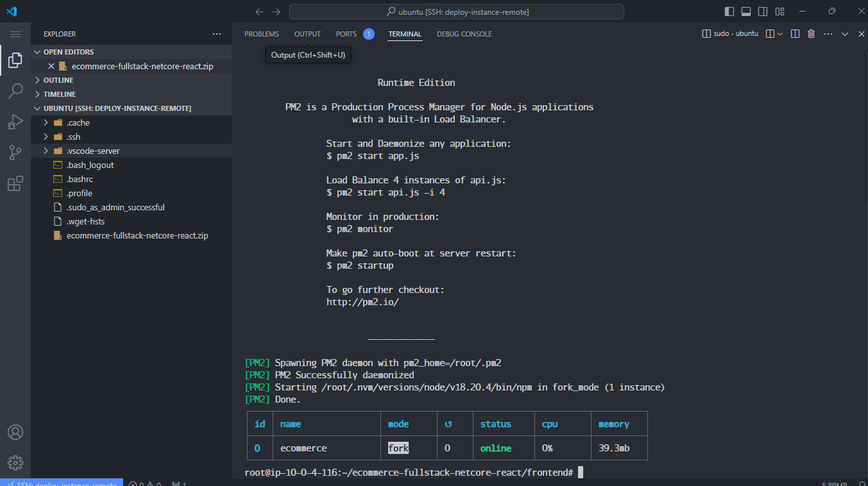Click the command center search box
This screenshot has height=486, width=868.
(x=456, y=12)
